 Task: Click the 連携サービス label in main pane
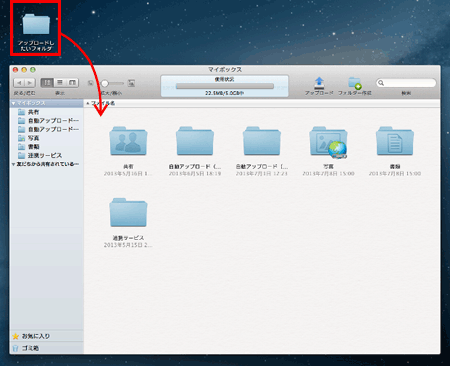128,238
